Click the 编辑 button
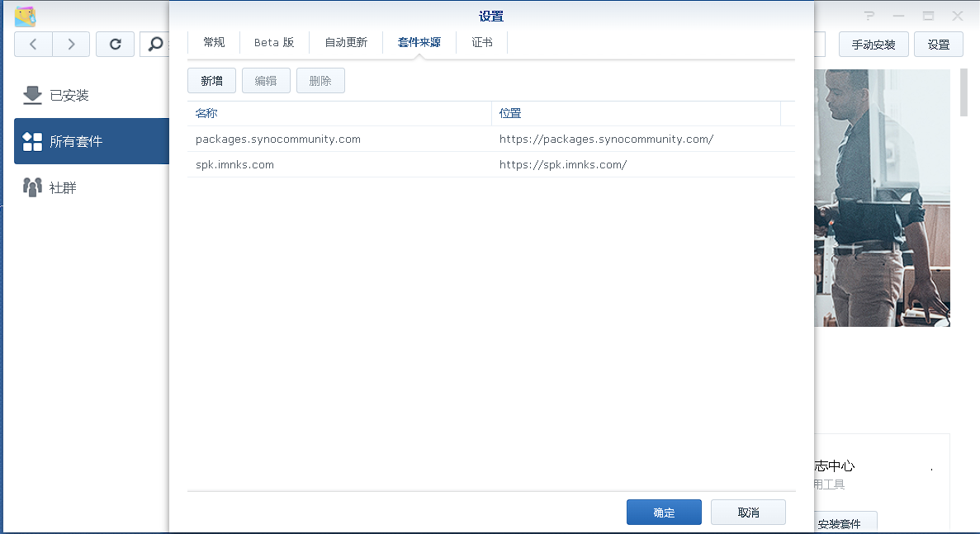 pyautogui.click(x=266, y=81)
